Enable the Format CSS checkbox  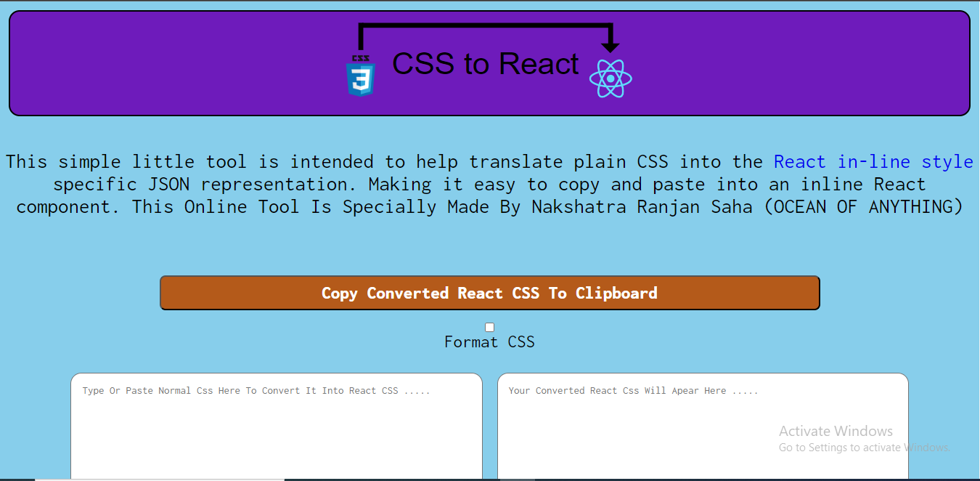[490, 327]
